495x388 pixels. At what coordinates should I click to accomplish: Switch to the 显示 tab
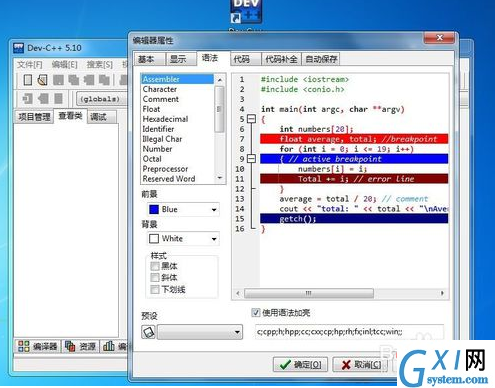point(180,59)
